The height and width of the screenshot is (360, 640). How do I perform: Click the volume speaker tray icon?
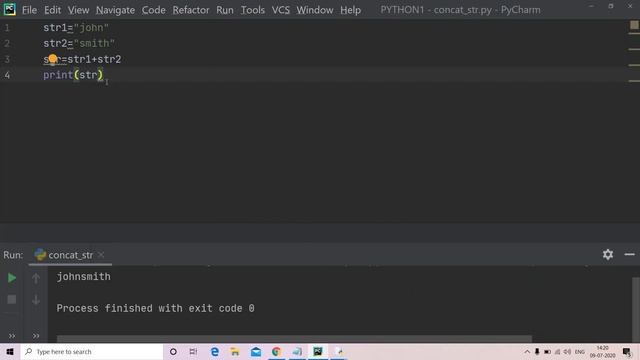567,351
